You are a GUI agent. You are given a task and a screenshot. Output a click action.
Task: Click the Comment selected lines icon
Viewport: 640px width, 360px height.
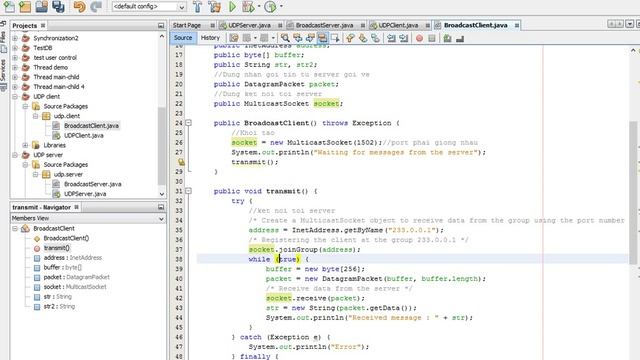point(447,38)
